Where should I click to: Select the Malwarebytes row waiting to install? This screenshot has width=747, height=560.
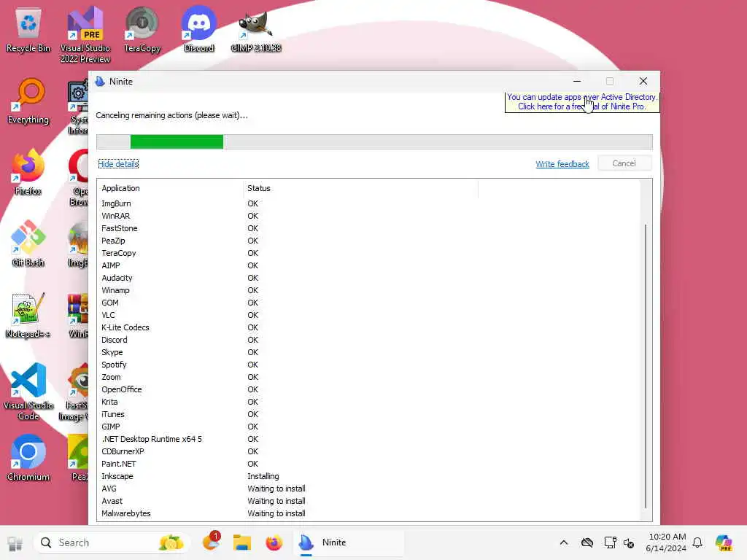[x=368, y=513]
